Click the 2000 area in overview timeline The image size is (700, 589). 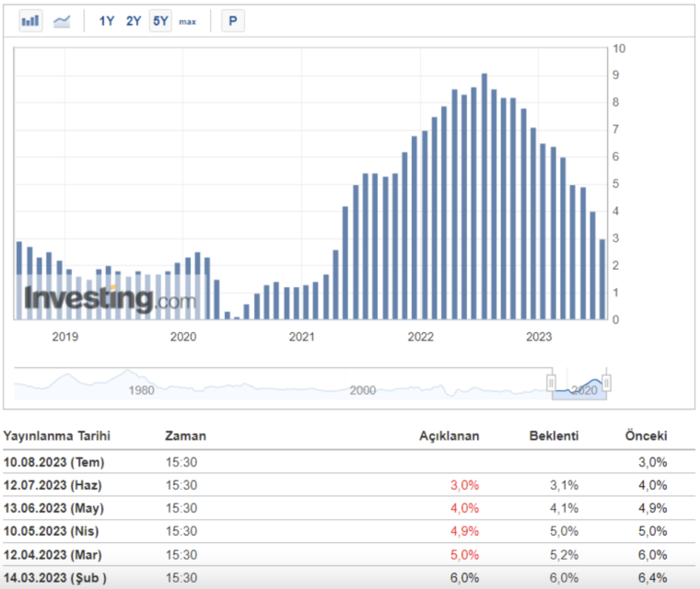(363, 390)
